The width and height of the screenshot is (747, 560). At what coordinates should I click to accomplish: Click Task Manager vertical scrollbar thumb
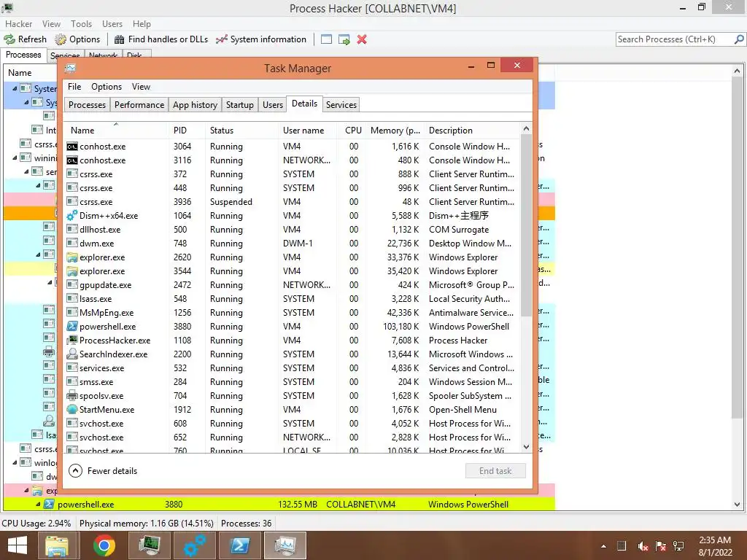click(526, 226)
